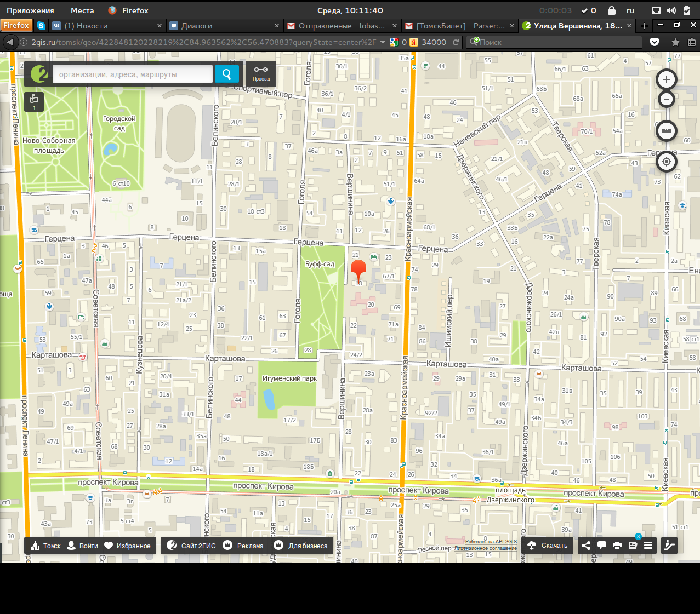
Task: Click the volume icon in system tray
Action: tap(671, 10)
